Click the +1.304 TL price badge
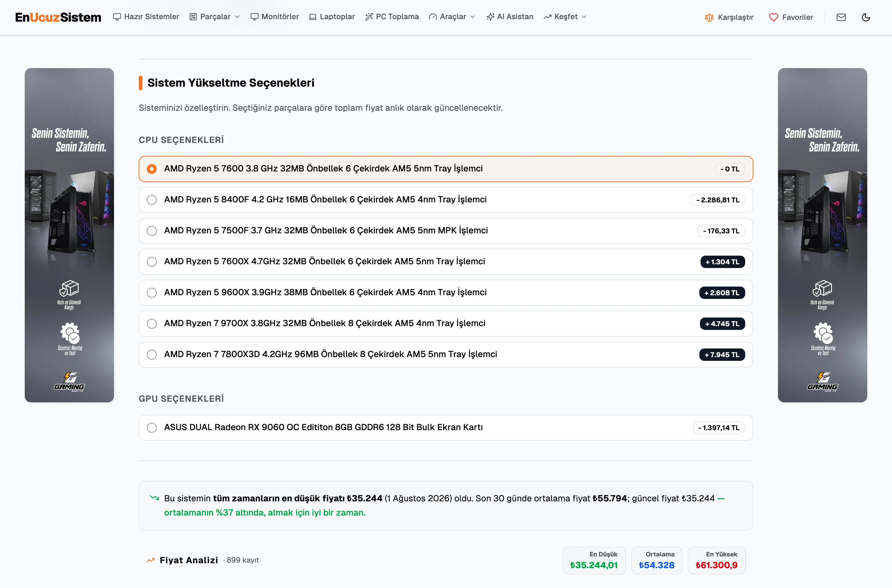Screen dimensions: 892x588 (x=722, y=262)
